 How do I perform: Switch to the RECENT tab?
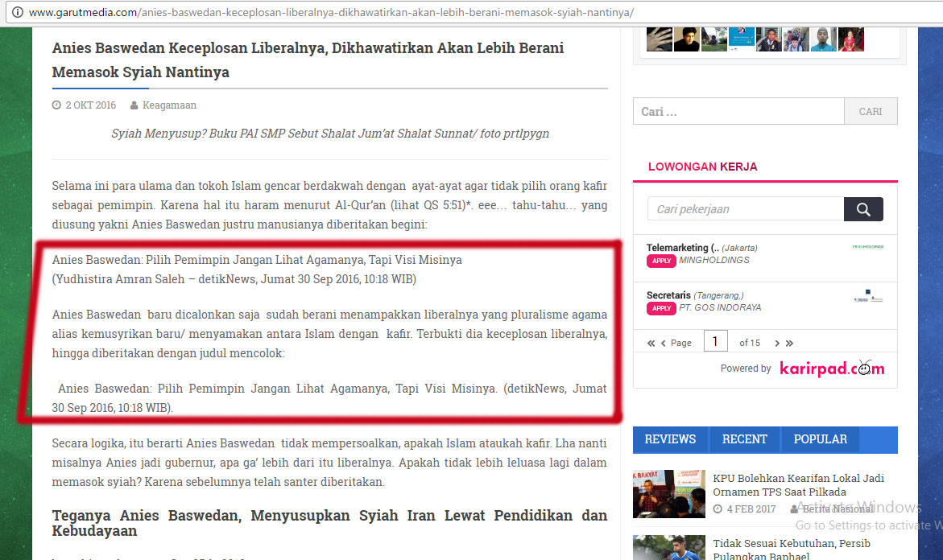coord(745,439)
